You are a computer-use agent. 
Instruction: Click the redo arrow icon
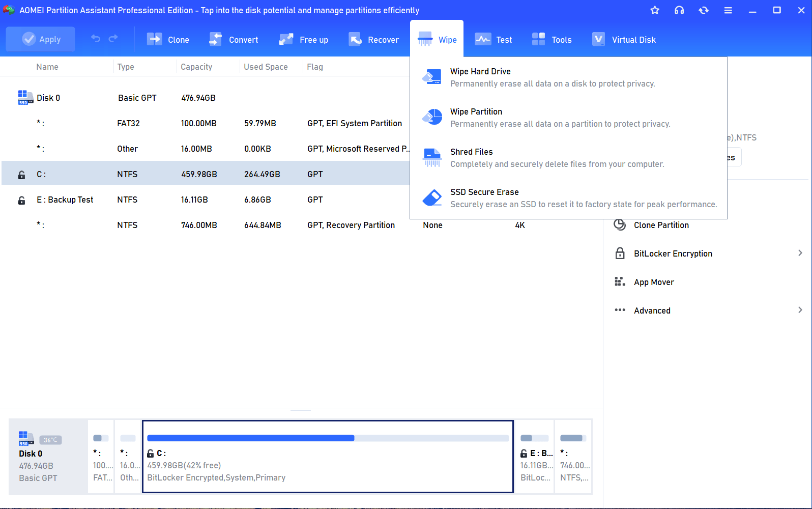click(x=113, y=39)
